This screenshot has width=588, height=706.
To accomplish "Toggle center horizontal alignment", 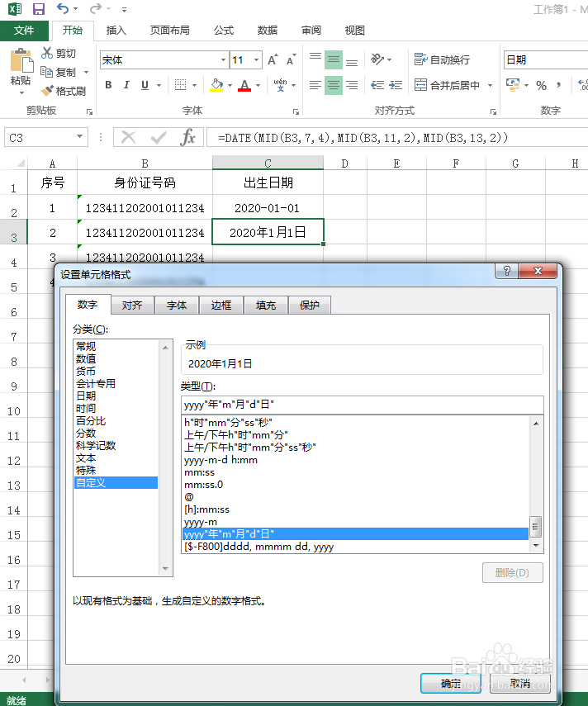I will click(334, 85).
